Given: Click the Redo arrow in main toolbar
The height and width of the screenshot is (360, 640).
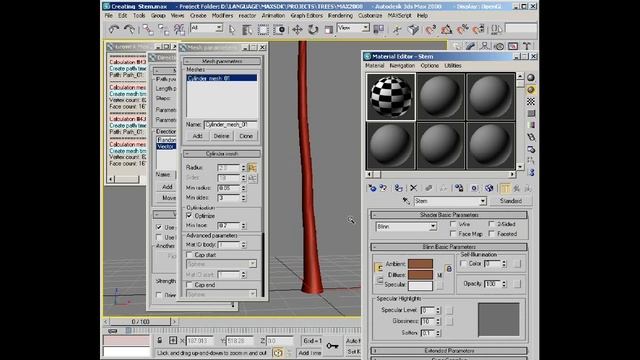Looking at the screenshot, I should [129, 29].
